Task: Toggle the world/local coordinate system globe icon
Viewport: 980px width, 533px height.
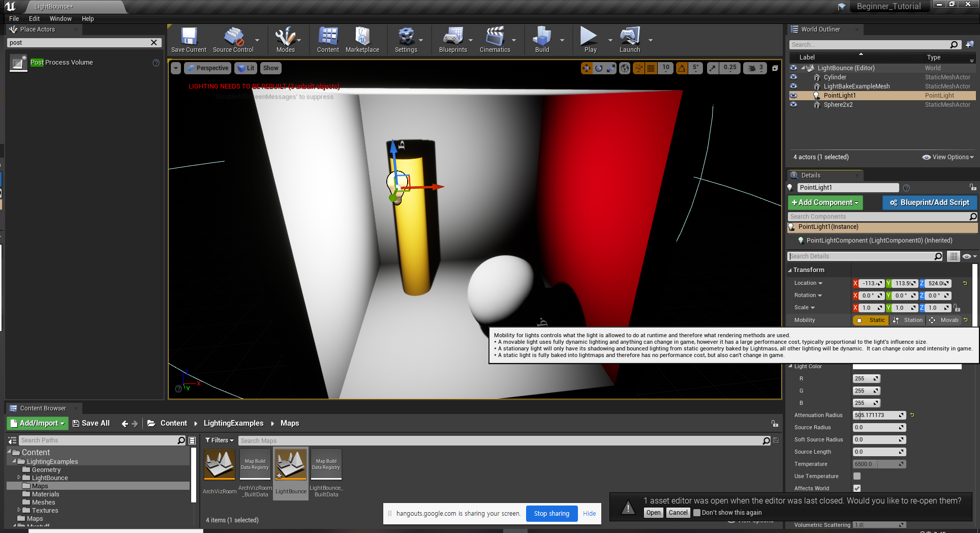Action: (x=625, y=68)
